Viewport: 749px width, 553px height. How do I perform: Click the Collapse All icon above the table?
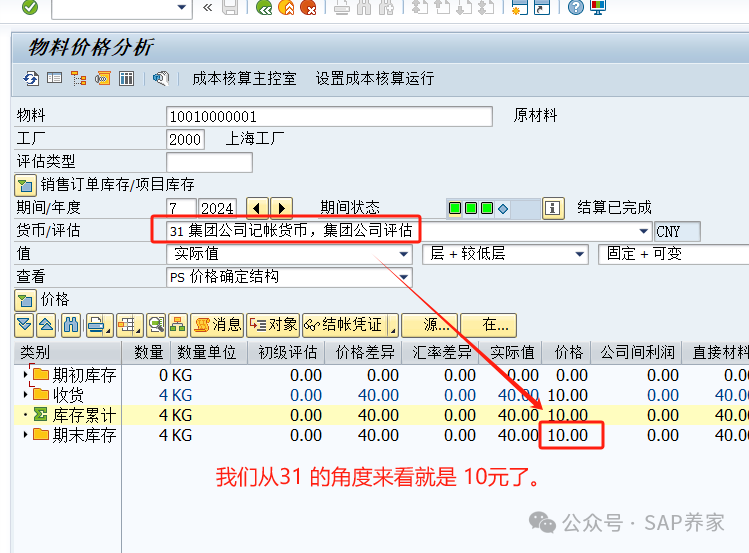46,325
